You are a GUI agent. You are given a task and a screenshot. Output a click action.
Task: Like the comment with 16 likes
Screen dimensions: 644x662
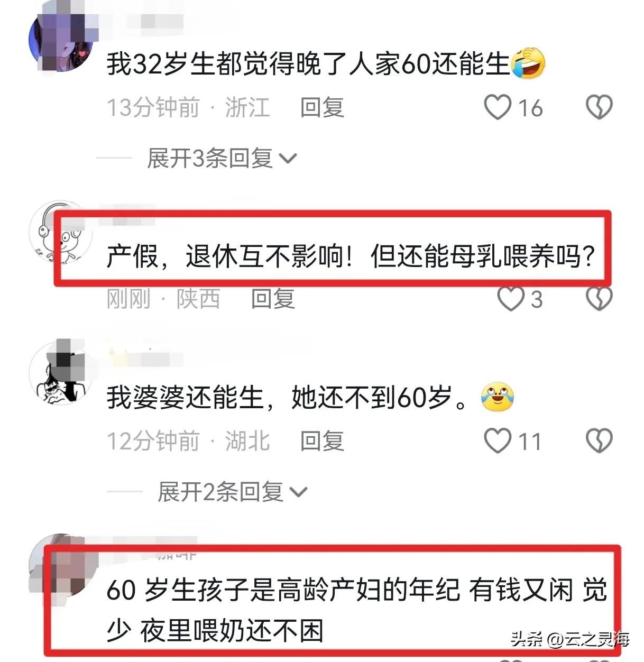pyautogui.click(x=498, y=107)
